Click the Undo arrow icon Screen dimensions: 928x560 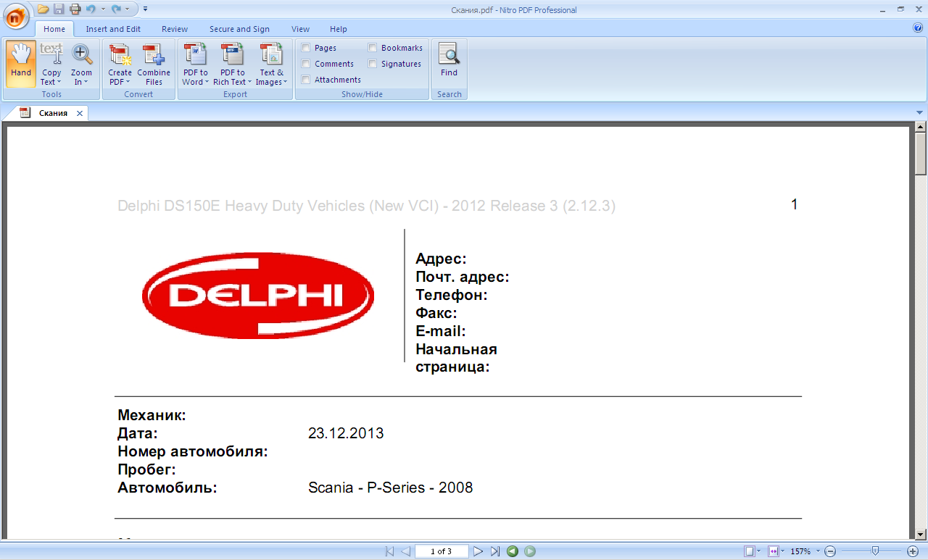(x=91, y=9)
